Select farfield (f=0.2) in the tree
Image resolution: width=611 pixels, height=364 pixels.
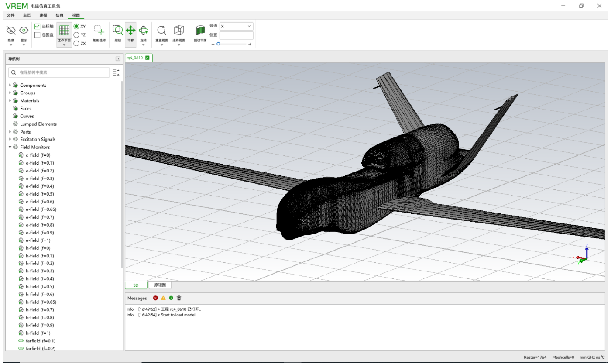[40, 349]
